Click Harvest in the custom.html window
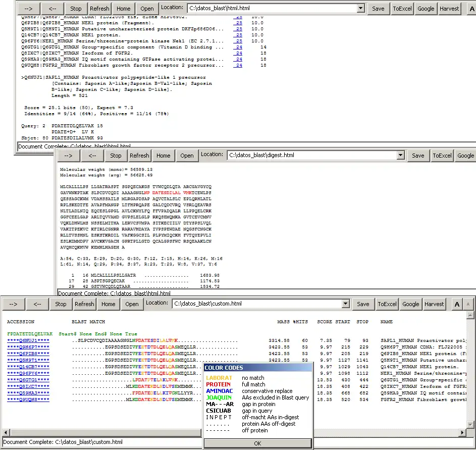Screen dimensions: 476x450 [x=434, y=304]
